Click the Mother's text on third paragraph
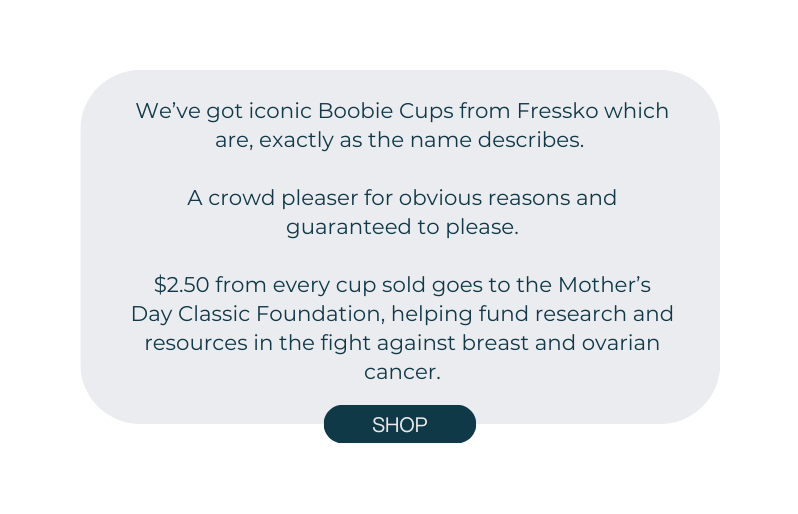Image resolution: width=798 pixels, height=514 pixels. pos(604,285)
